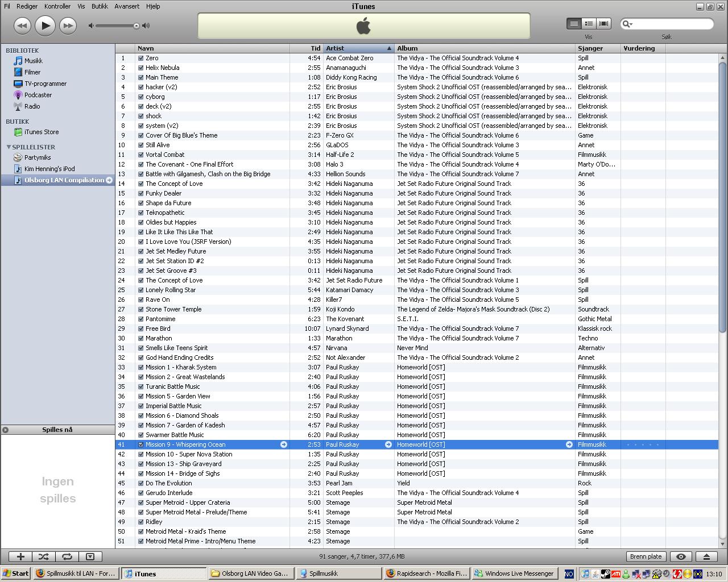Open Podcaster in sidebar
728x582 pixels.
click(x=38, y=95)
